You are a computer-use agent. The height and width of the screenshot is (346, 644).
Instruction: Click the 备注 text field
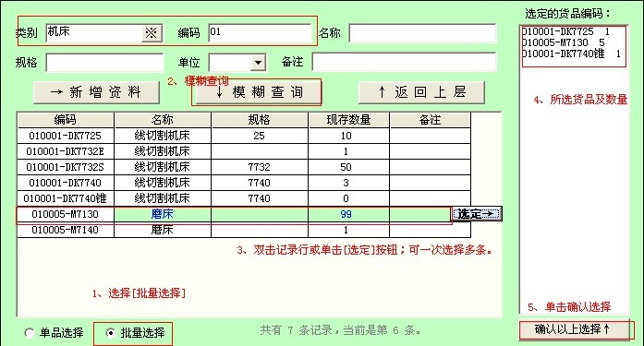[x=404, y=63]
